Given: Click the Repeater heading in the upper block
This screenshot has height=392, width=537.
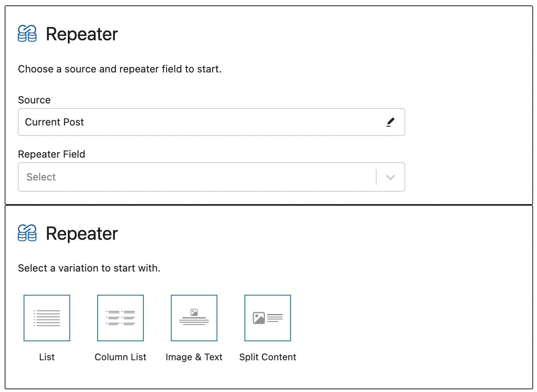Looking at the screenshot, I should click(x=81, y=34).
